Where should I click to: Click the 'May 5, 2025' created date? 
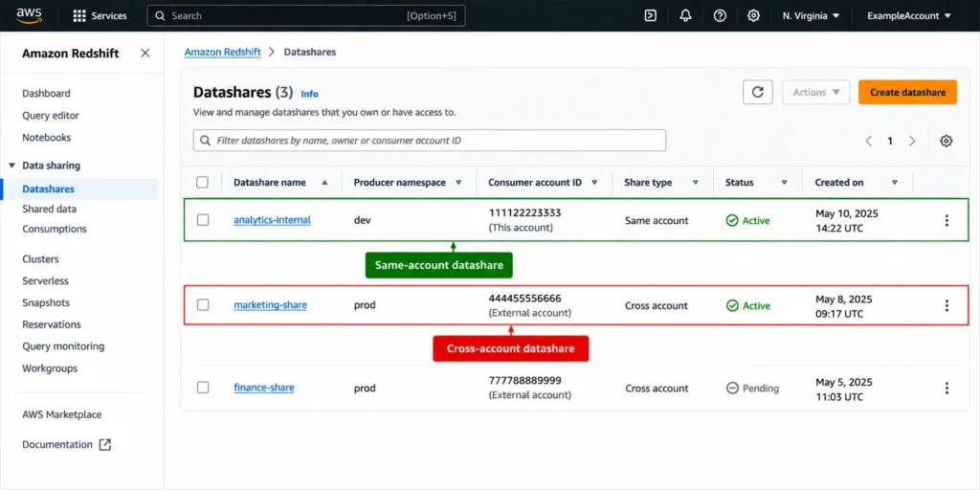[x=844, y=382]
